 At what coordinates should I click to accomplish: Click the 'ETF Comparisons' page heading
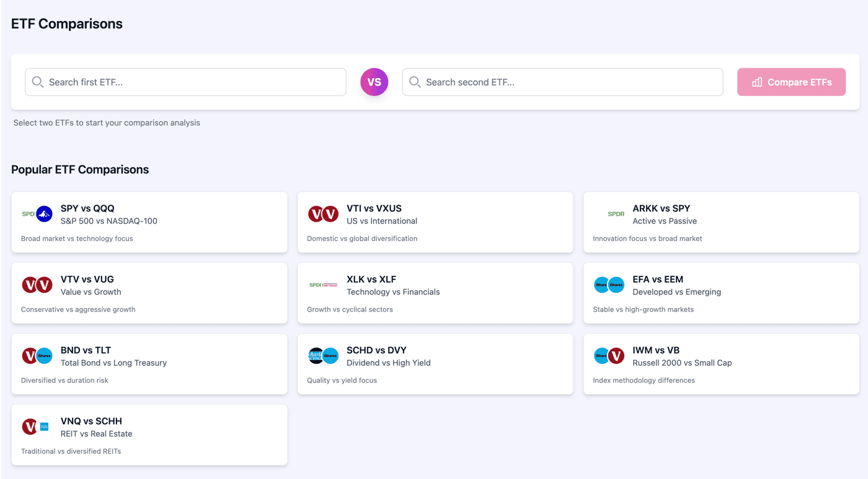point(67,24)
